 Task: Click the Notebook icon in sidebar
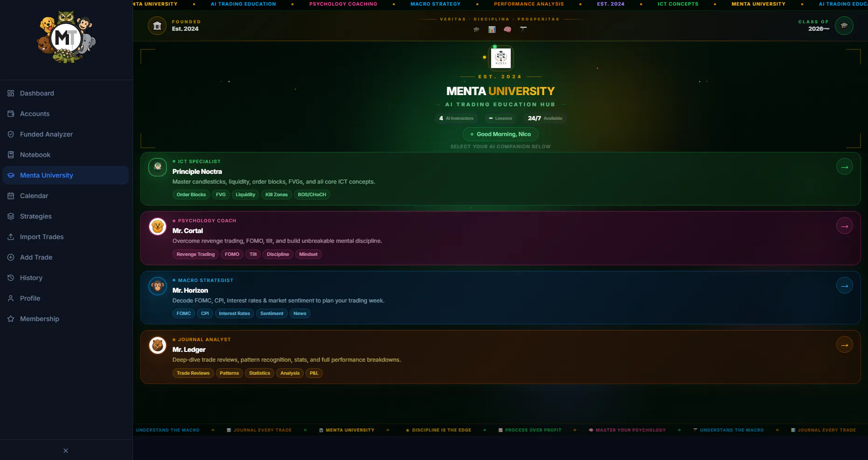click(x=11, y=155)
